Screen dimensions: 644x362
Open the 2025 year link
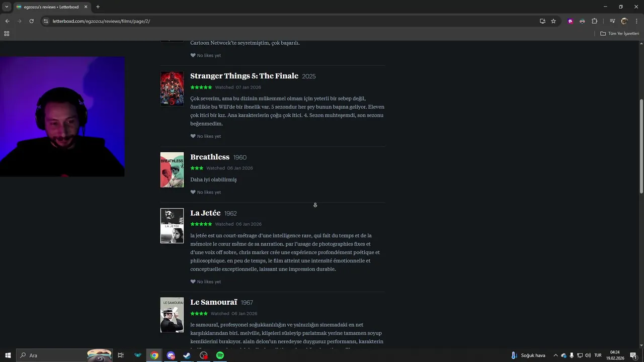[x=309, y=76]
